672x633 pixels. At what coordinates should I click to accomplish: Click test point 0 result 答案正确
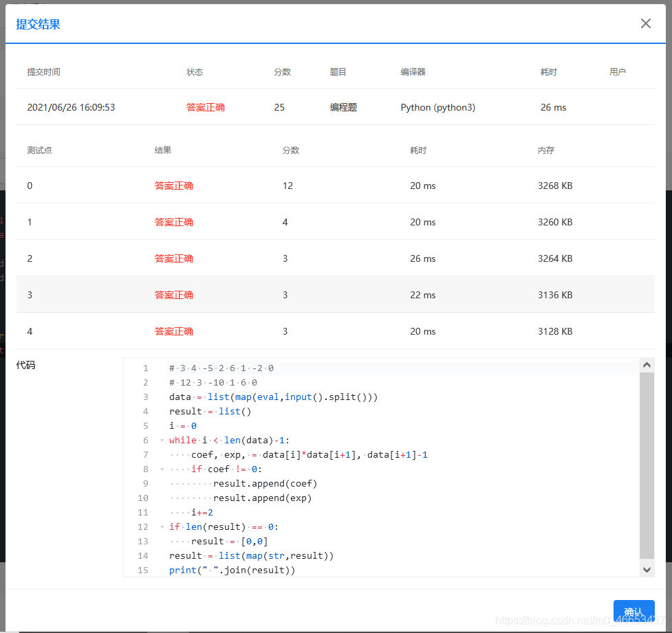[x=173, y=186]
